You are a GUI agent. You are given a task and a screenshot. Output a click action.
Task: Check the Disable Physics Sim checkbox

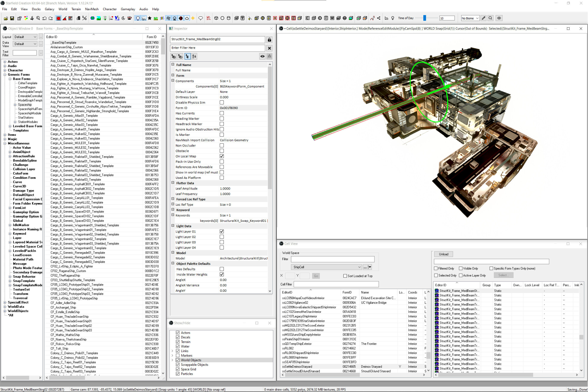pyautogui.click(x=222, y=103)
